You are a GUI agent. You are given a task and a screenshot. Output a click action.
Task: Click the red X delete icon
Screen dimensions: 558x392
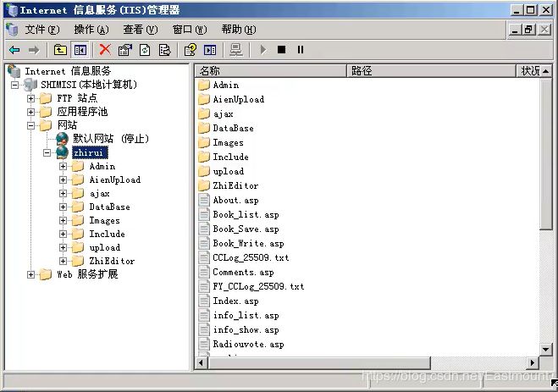coord(105,50)
